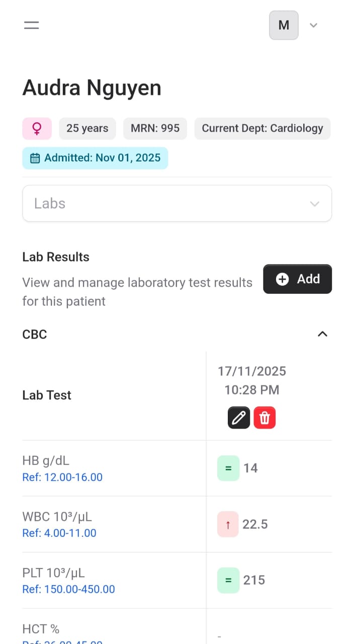Click the M avatar in the top bar
Viewport: 354px width, 644px height.
coord(284,25)
